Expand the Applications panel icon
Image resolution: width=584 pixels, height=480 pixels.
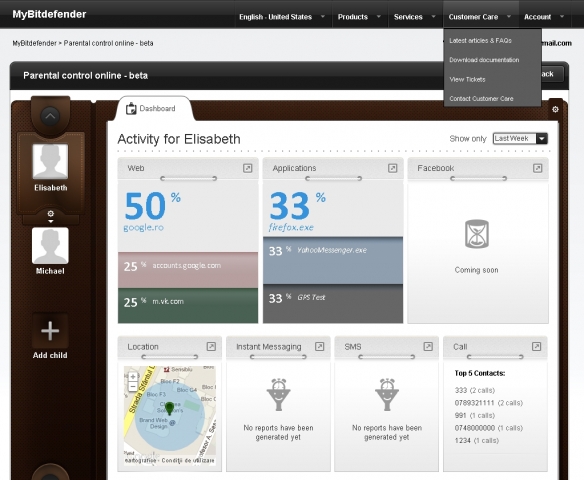392,168
